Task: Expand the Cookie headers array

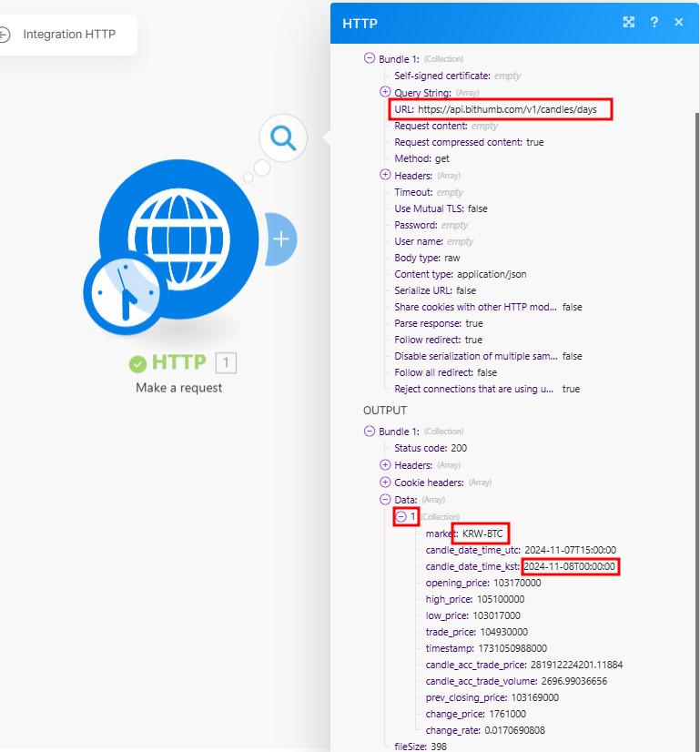Action: [385, 482]
